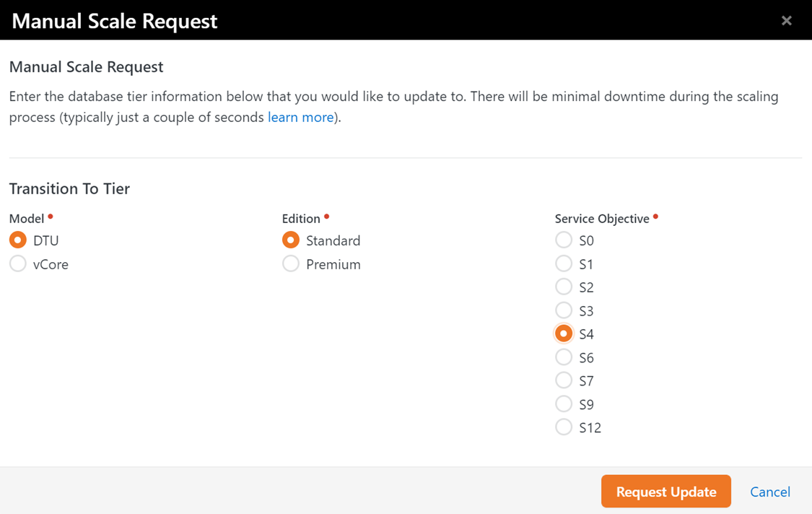
Task: Click the selected S4 radio button
Action: [564, 334]
